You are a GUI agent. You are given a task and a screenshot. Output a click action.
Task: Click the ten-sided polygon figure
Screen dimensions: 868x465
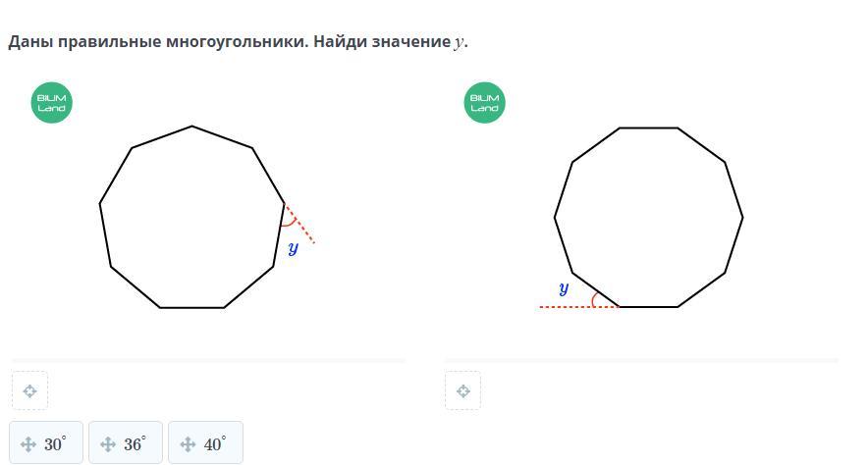coord(648,216)
